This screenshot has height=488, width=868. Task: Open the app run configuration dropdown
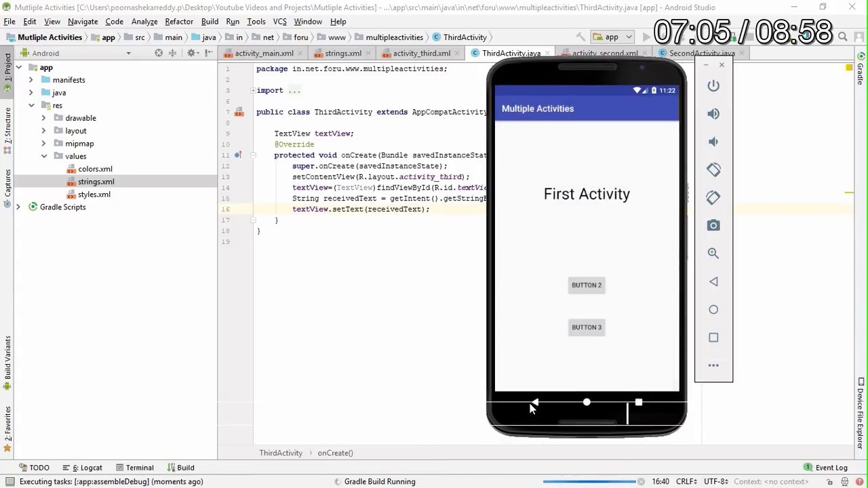point(612,37)
